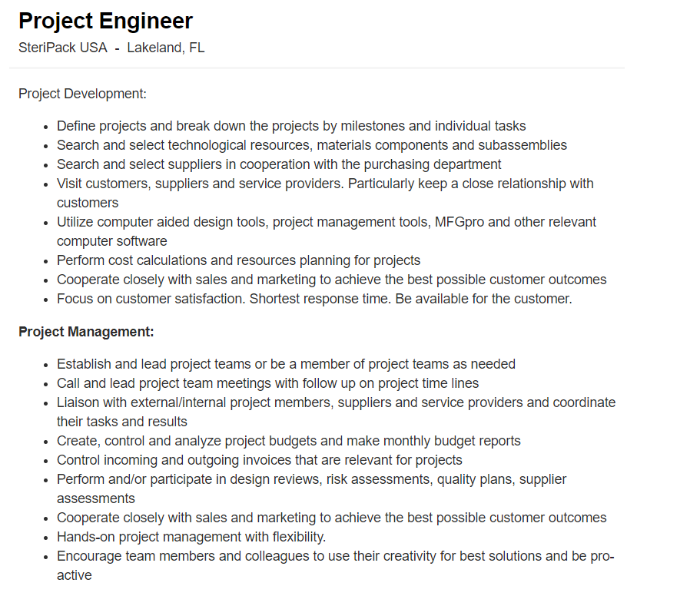Click the design reviews and risk assessments bullet
700x596 pixels.
[312, 489]
